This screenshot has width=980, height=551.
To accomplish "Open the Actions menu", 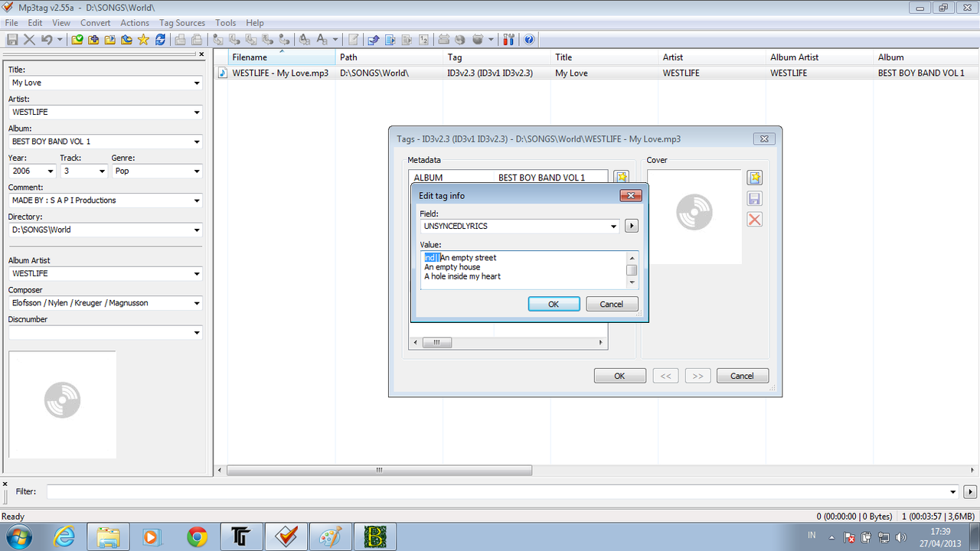I will click(x=135, y=23).
